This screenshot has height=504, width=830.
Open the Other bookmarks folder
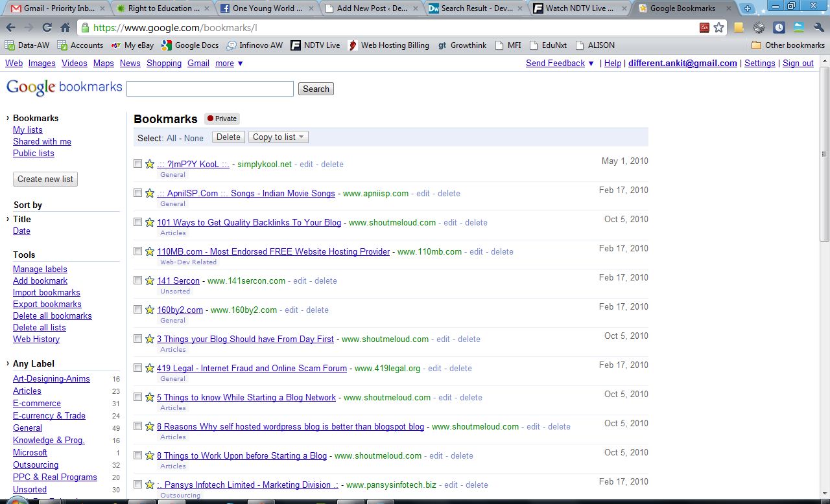pyautogui.click(x=788, y=45)
